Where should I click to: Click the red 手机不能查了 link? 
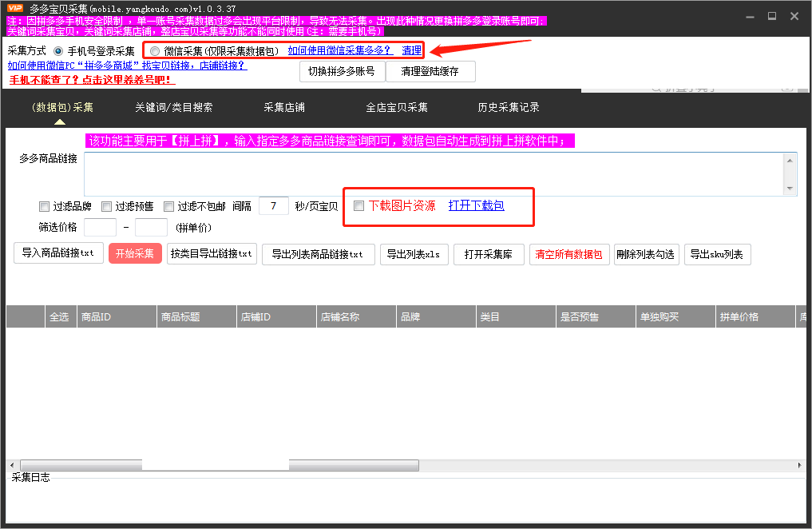92,80
